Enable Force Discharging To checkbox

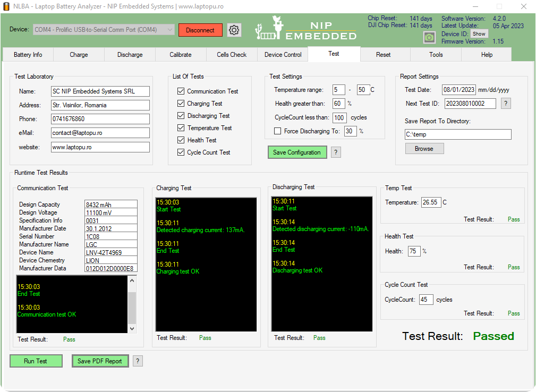coord(278,131)
